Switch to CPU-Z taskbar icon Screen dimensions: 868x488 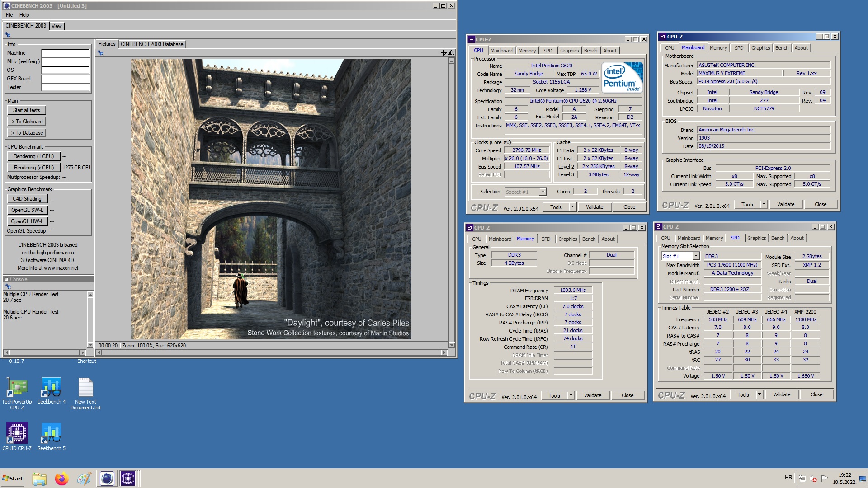[128, 479]
